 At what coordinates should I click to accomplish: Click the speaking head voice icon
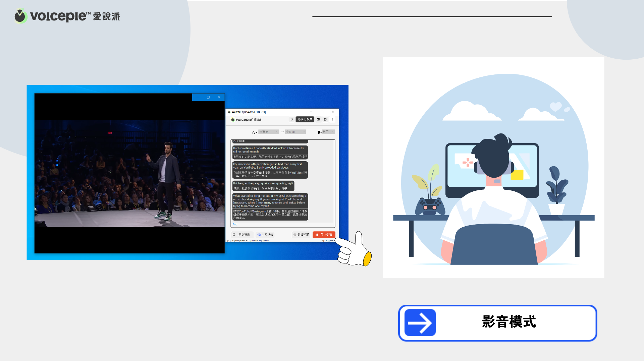(319, 132)
